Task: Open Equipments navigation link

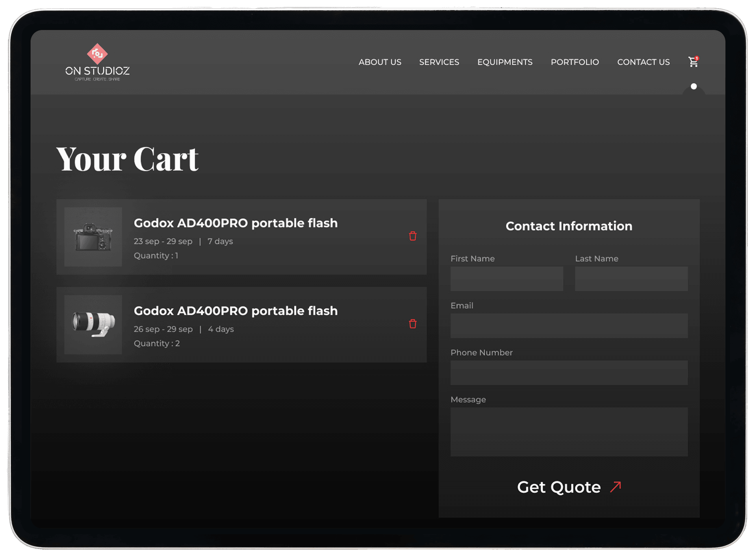Action: [505, 62]
